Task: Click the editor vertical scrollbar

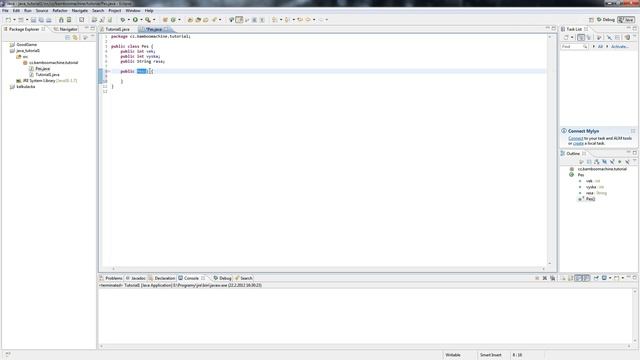Action: click(549, 150)
